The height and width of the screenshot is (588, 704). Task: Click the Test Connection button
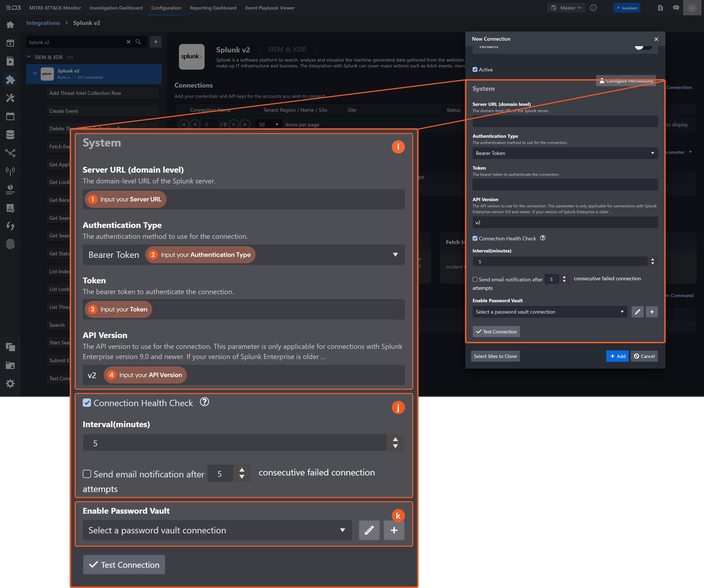pos(496,332)
